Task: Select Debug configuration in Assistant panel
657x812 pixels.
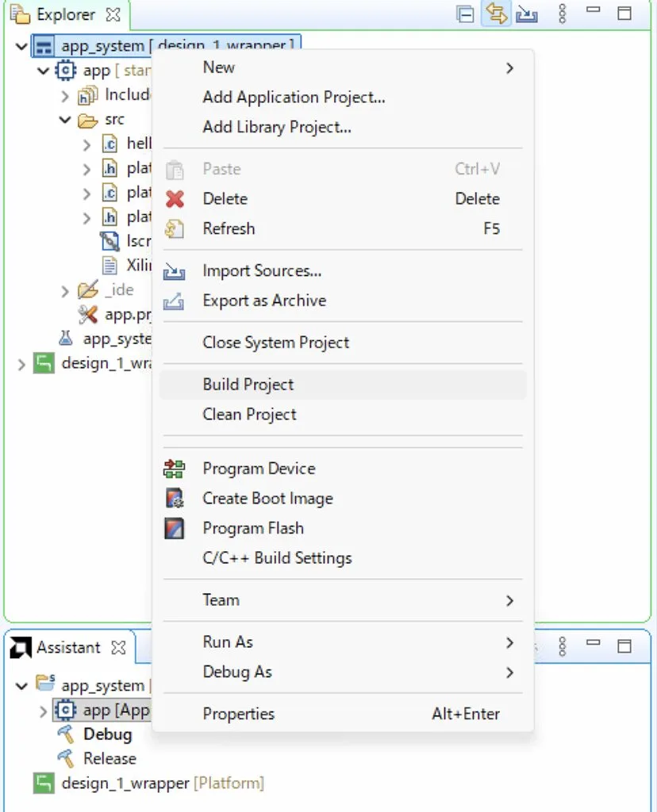Action: pos(107,734)
